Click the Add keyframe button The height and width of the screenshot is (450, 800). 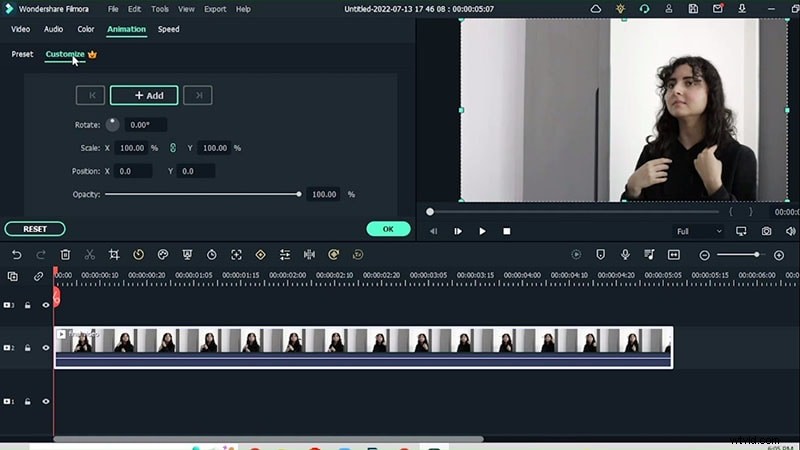pos(144,95)
